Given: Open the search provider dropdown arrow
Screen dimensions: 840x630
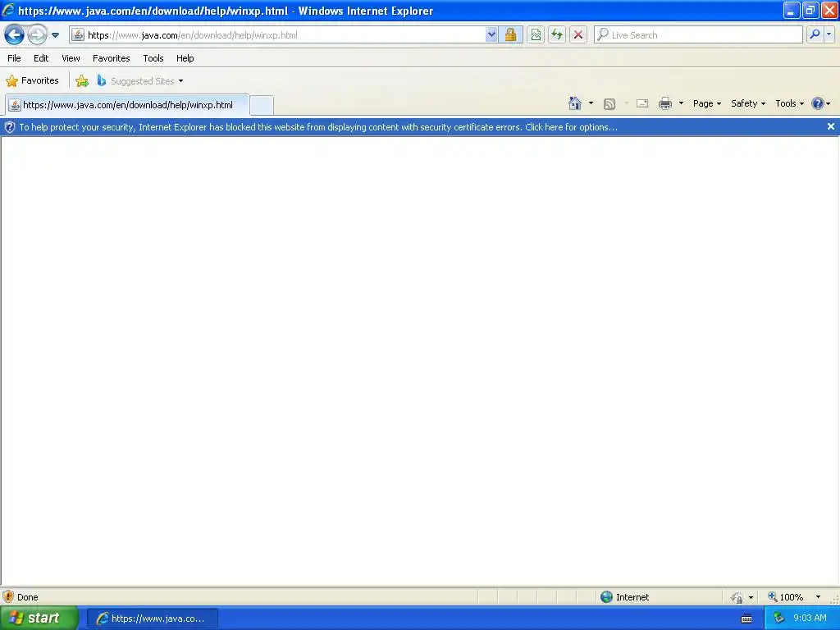Looking at the screenshot, I should pyautogui.click(x=829, y=34).
